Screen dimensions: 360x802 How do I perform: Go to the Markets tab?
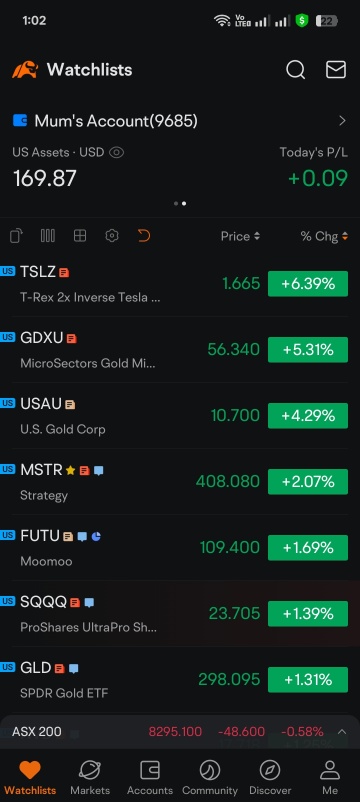(89, 777)
